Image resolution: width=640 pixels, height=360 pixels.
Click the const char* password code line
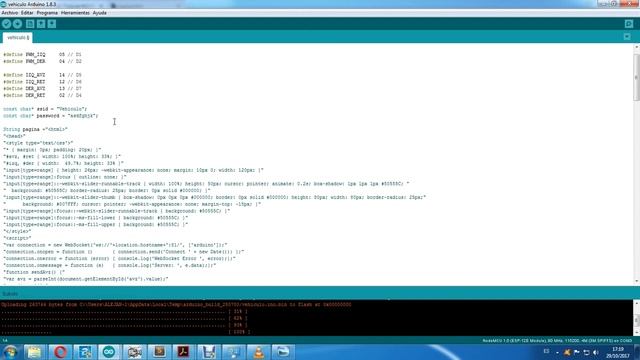(x=51, y=116)
